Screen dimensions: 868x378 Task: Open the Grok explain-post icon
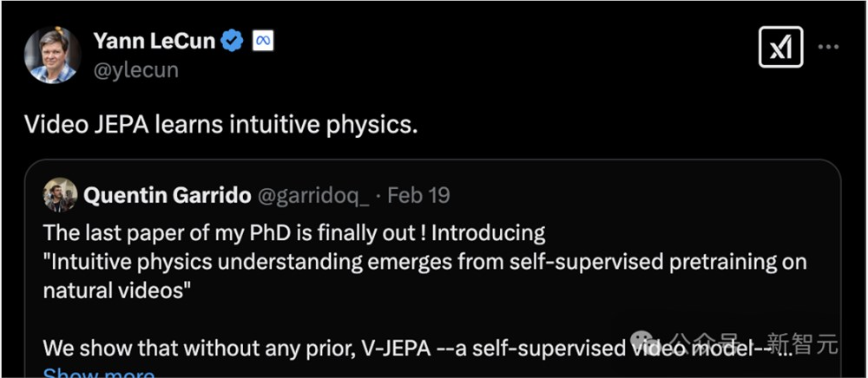(x=780, y=47)
